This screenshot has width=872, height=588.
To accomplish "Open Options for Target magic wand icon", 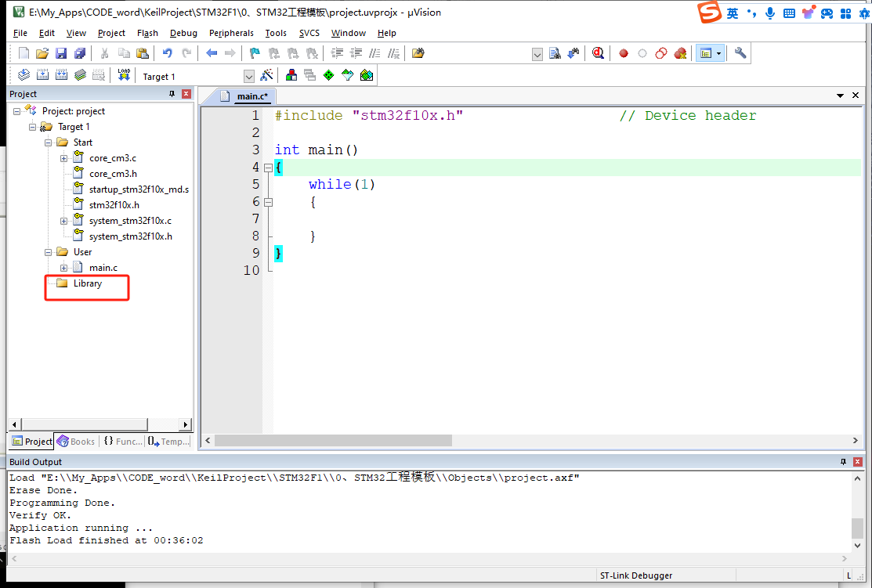I will 267,75.
